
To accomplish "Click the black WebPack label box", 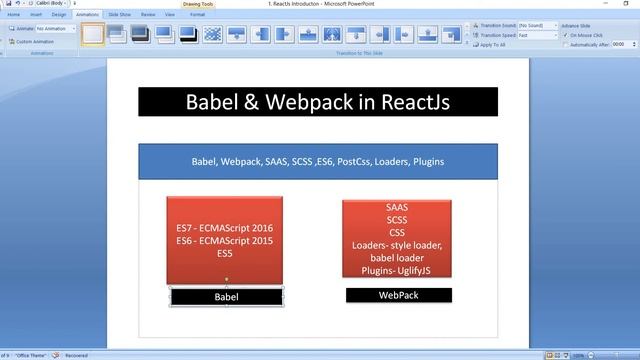I will (399, 295).
